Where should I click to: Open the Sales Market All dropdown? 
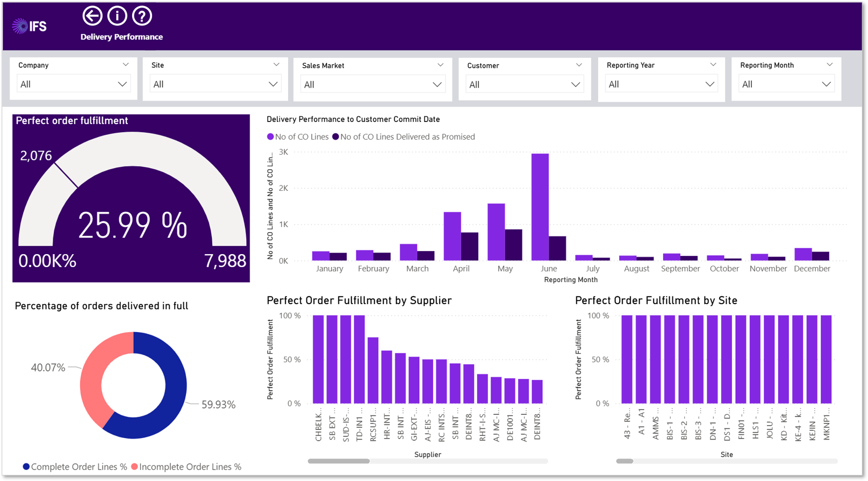coord(372,85)
